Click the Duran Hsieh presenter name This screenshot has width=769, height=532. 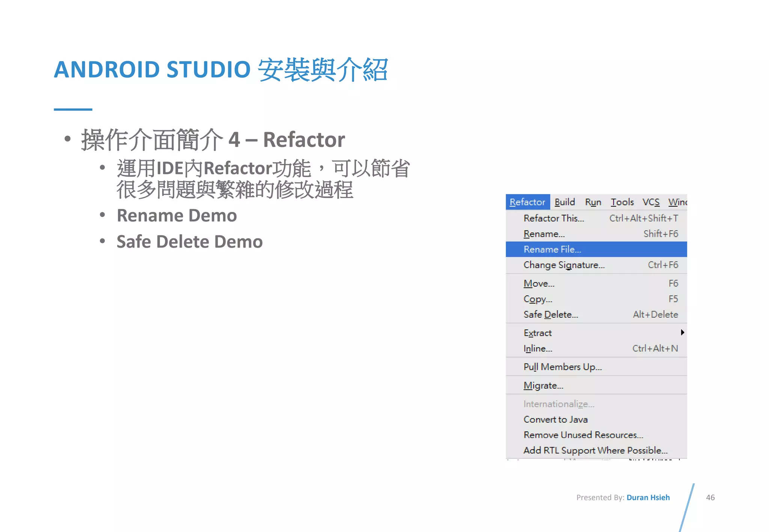point(648,497)
